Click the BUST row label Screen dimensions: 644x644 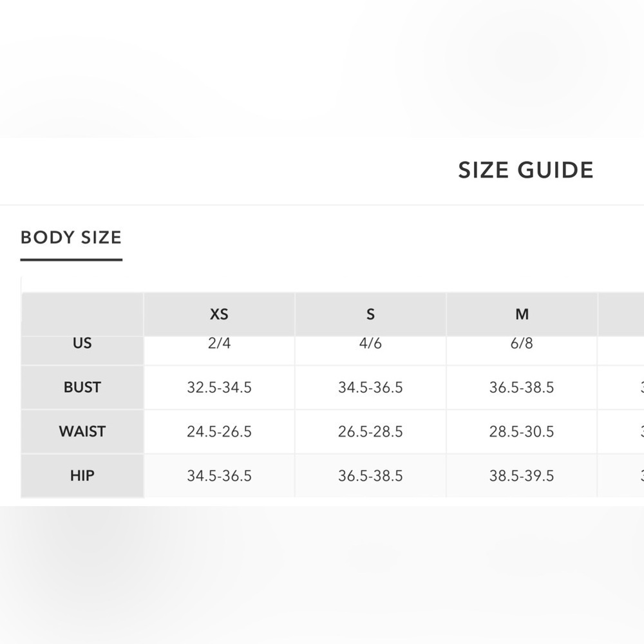tap(82, 388)
